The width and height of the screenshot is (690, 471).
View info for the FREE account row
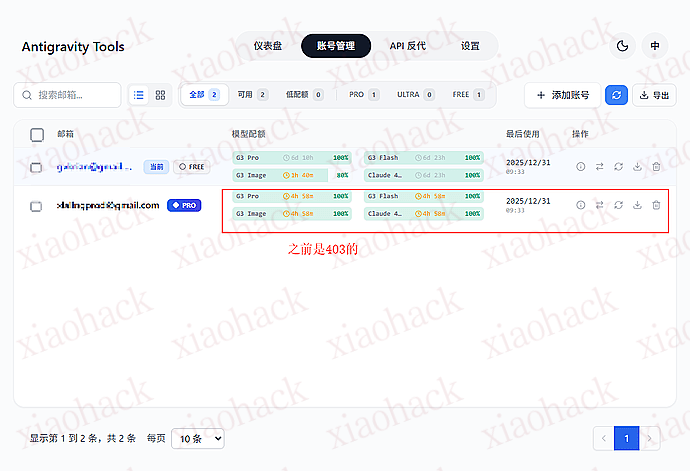[x=580, y=166]
